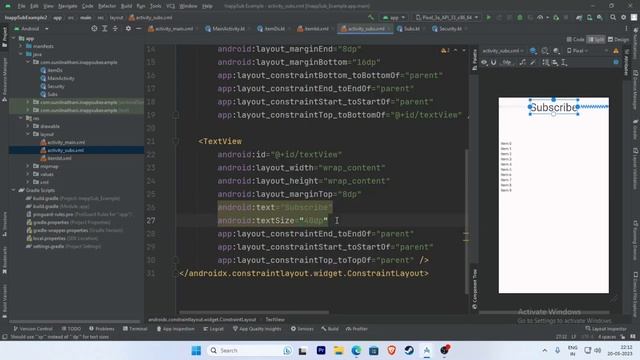Open Sync Project with Gradle icon
The width and height of the screenshot is (640, 360).
tap(579, 18)
